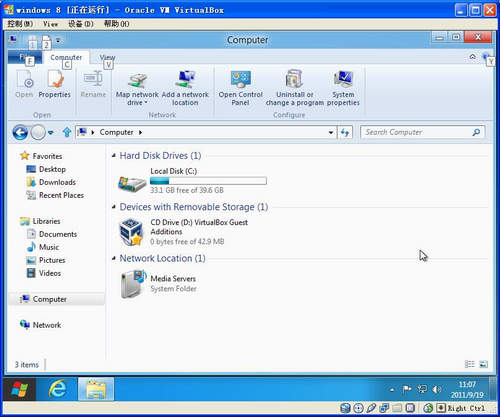Switch to the View ribbon tab
500x417 pixels.
[x=107, y=57]
